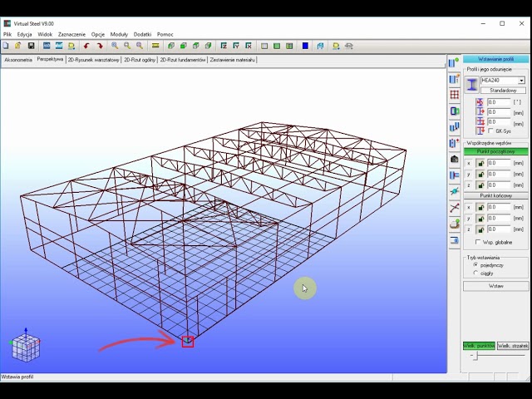Tick the Wsp. globalne checkbox
The width and height of the screenshot is (532, 399).
478,242
